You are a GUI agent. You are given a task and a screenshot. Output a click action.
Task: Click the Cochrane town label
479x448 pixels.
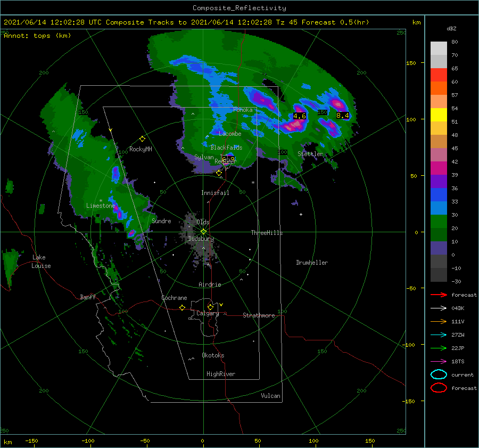[174, 298]
